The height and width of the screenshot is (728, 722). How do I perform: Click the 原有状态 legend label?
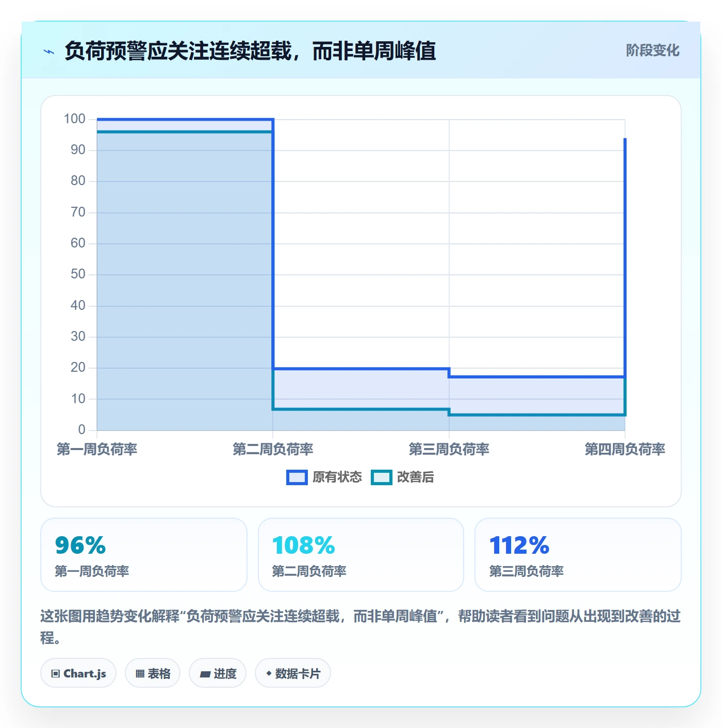pos(337,477)
